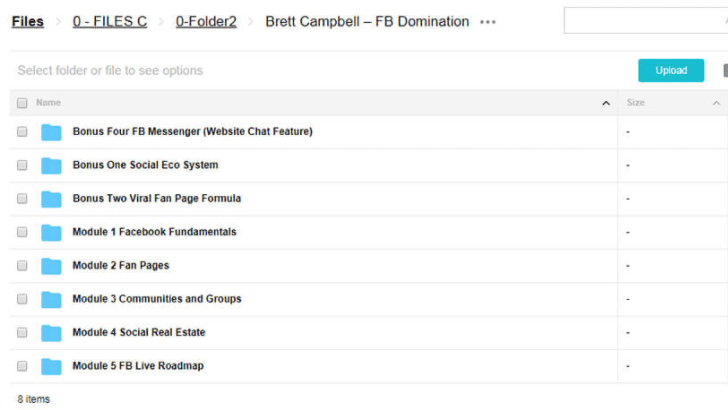Click the Module 5 FB Live Roadmap folder icon
728x410 pixels.
[x=51, y=366]
